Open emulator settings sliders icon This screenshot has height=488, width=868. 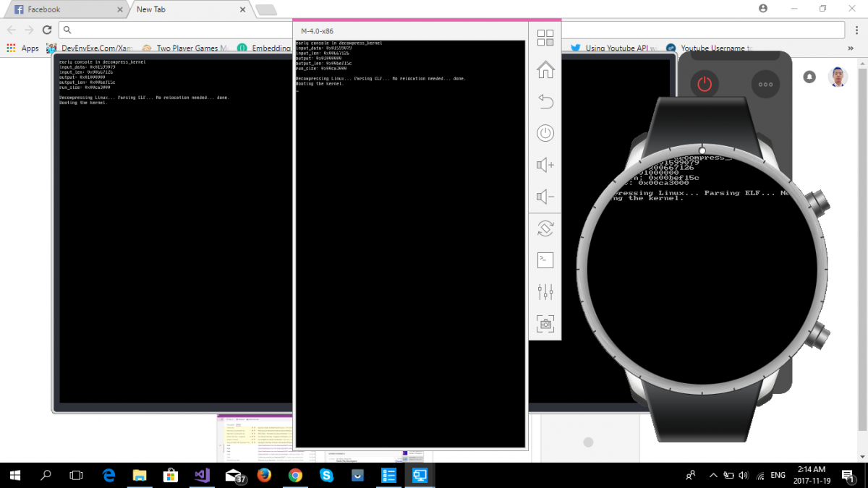pos(545,292)
